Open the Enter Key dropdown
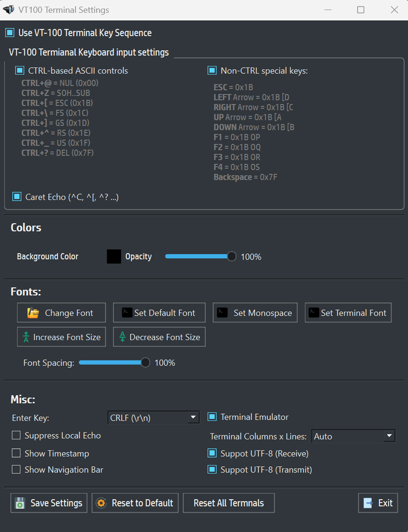The height and width of the screenshot is (532, 408). click(x=192, y=417)
